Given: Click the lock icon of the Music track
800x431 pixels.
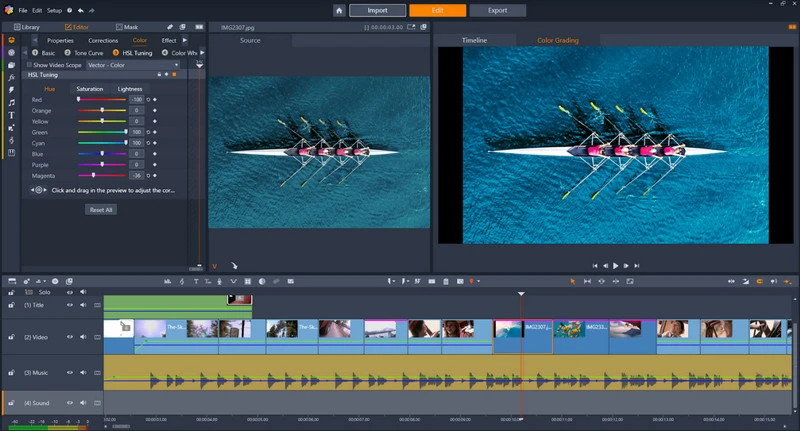Looking at the screenshot, I should coord(11,372).
